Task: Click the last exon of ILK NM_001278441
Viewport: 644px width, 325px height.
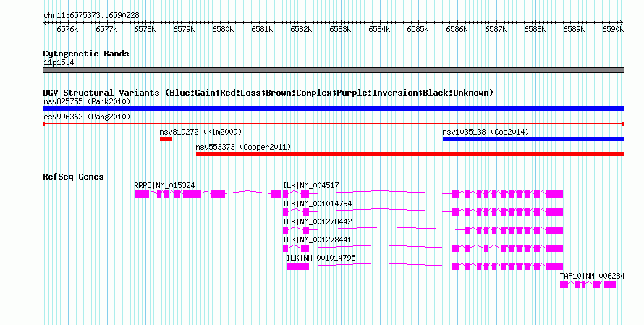Action: (x=554, y=248)
